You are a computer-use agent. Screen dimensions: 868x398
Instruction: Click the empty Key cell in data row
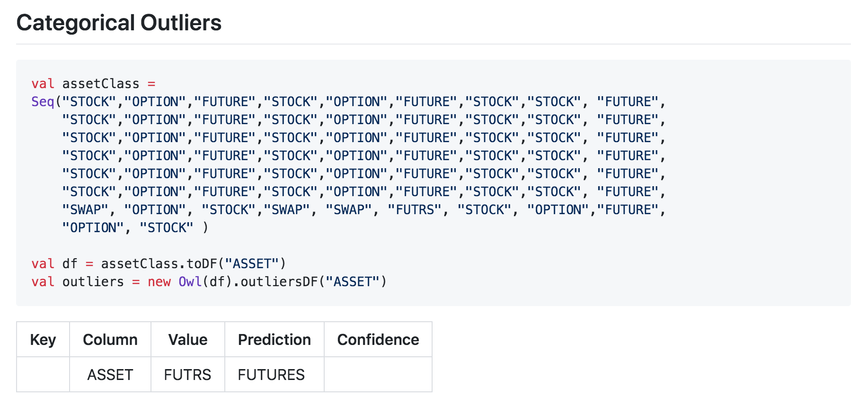(x=43, y=375)
